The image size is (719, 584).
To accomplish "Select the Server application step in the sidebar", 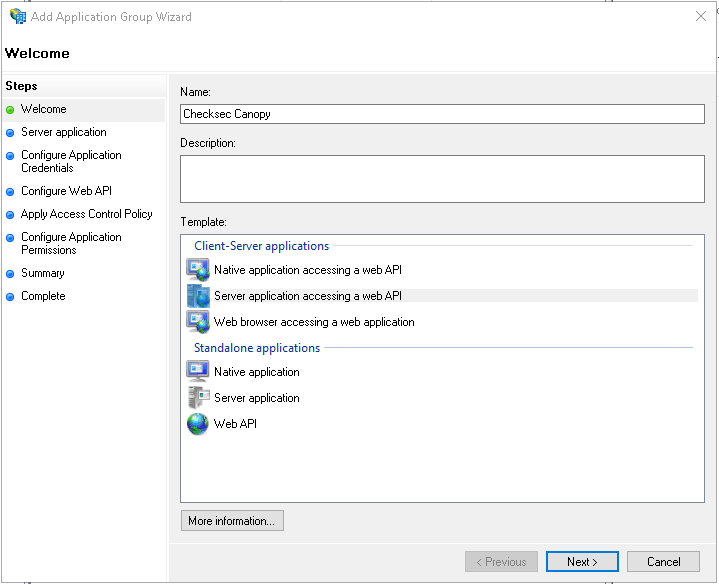I will coord(64,132).
